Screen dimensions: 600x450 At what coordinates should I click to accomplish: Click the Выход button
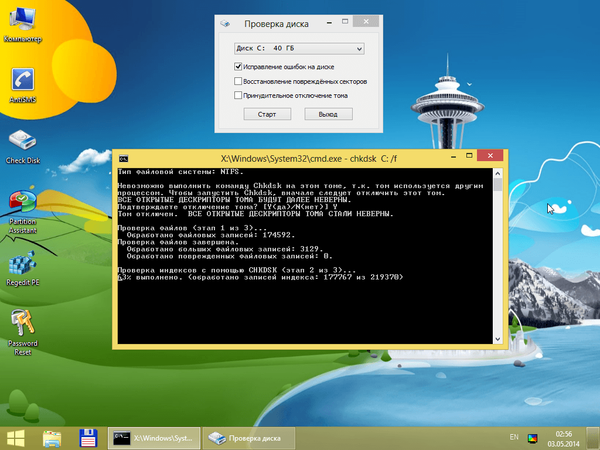click(x=328, y=114)
